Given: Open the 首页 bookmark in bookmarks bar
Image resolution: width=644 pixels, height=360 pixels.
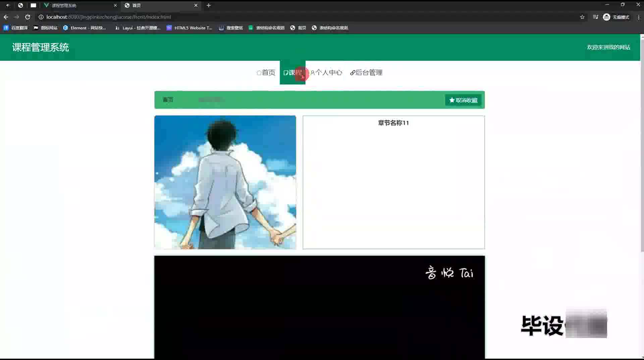Looking at the screenshot, I should pyautogui.click(x=298, y=28).
